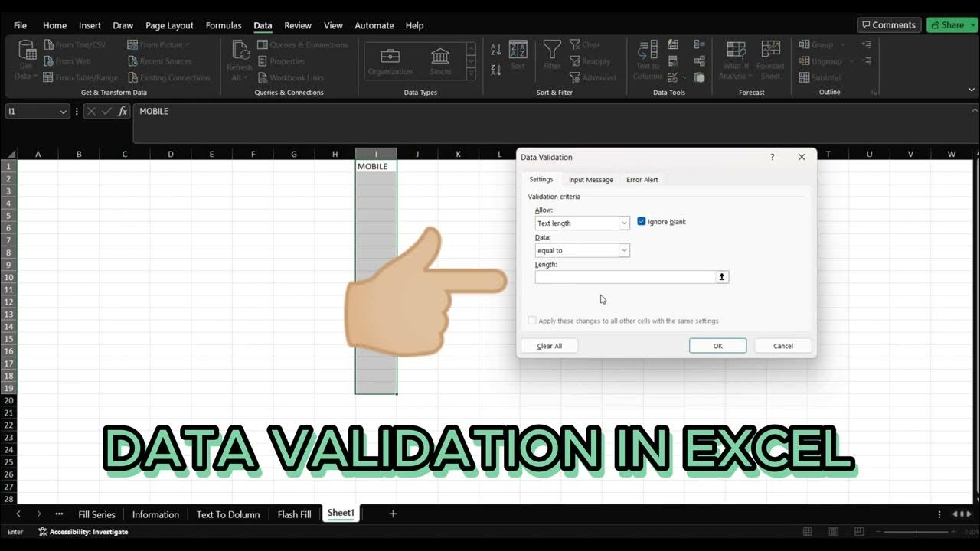Expand the Data Types gallery
Screen dimensions: 980x551
[471, 73]
